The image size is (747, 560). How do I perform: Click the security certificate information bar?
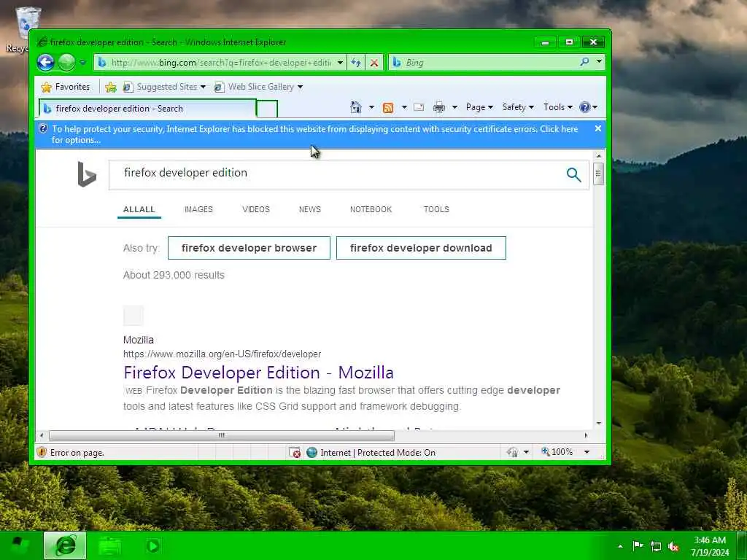pos(314,134)
